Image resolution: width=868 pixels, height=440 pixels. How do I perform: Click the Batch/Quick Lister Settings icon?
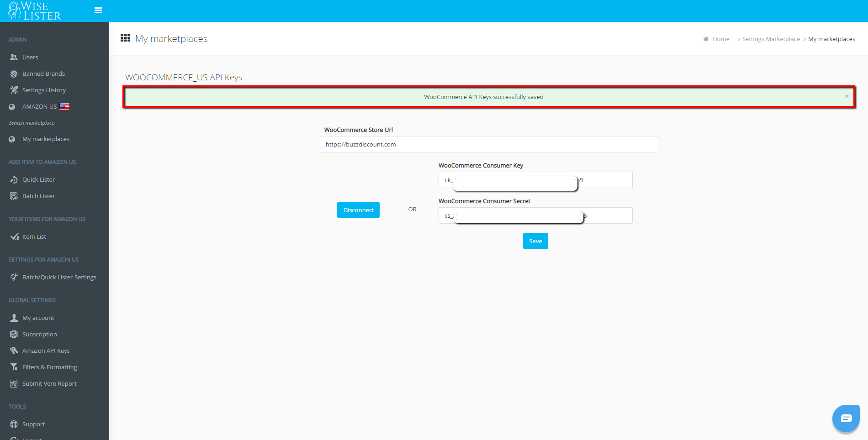pos(14,277)
